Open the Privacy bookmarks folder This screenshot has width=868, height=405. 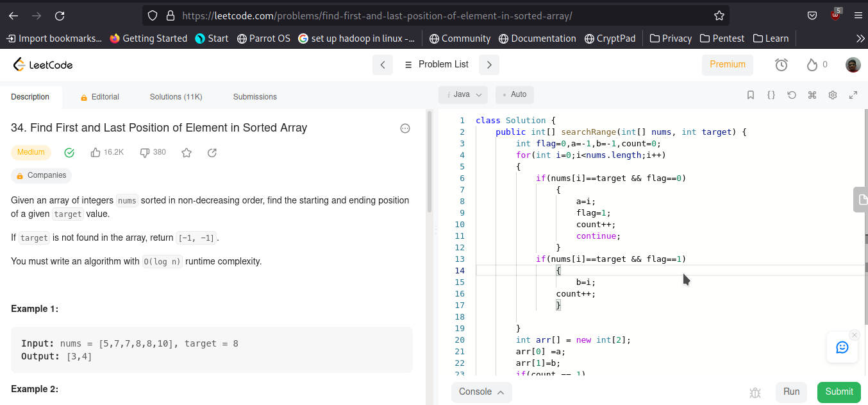click(x=671, y=39)
